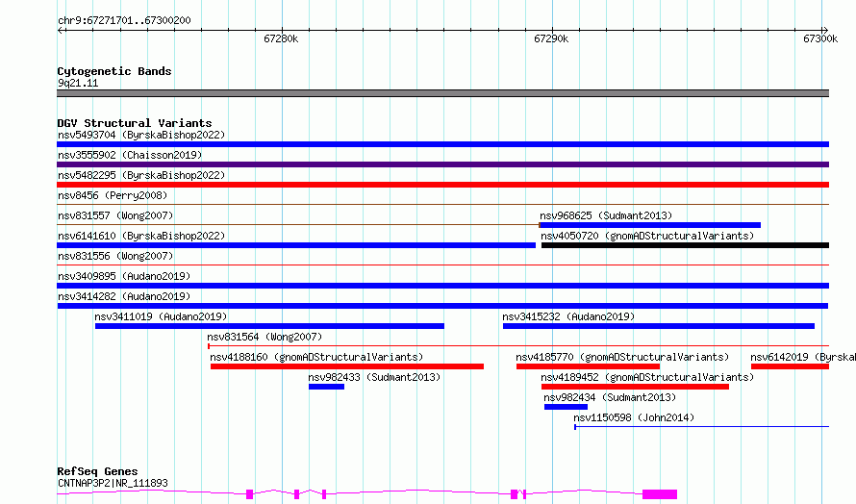Click the gray 9q21.11 cytogenetic band bar
Screen dimensions: 856x504
pyautogui.click(x=442, y=93)
